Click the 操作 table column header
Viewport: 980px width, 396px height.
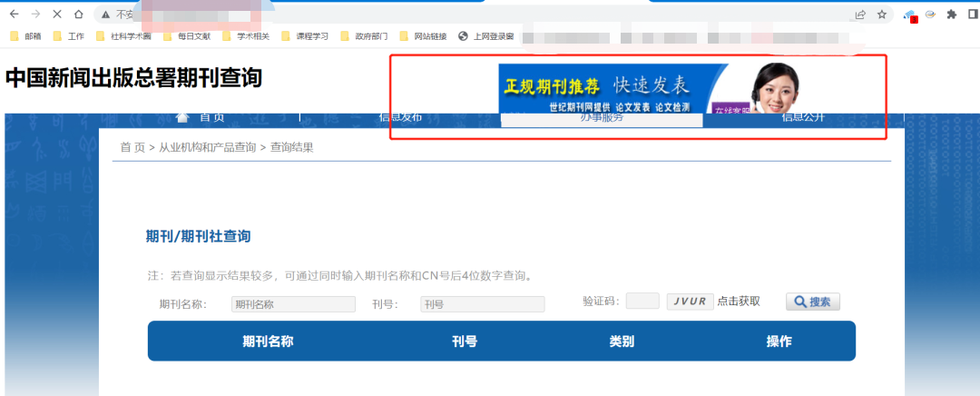click(779, 342)
